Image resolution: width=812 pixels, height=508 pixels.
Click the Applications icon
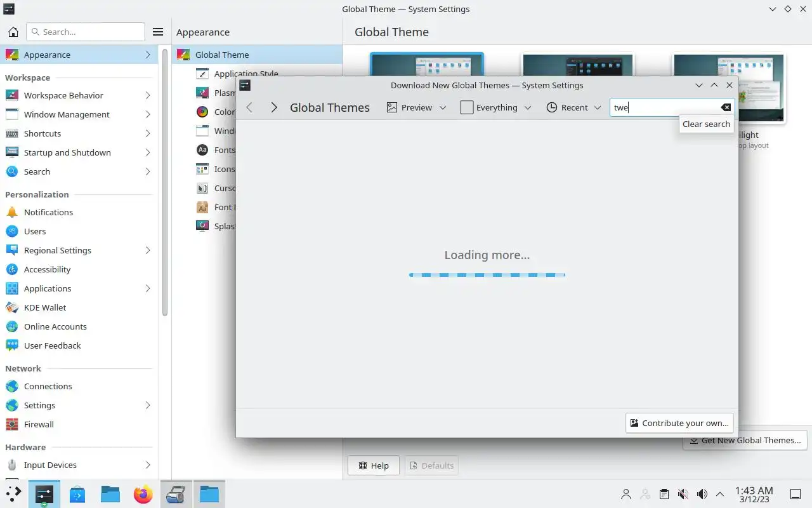tap(12, 288)
